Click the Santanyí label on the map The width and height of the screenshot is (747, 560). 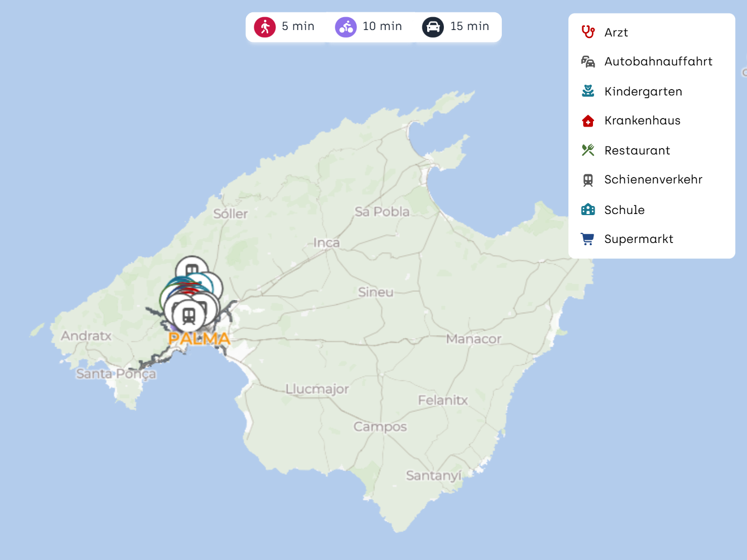click(433, 476)
